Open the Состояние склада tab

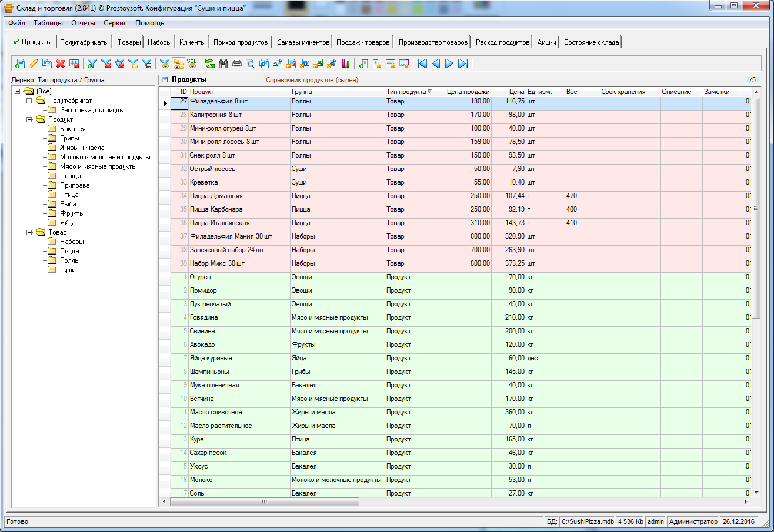591,42
